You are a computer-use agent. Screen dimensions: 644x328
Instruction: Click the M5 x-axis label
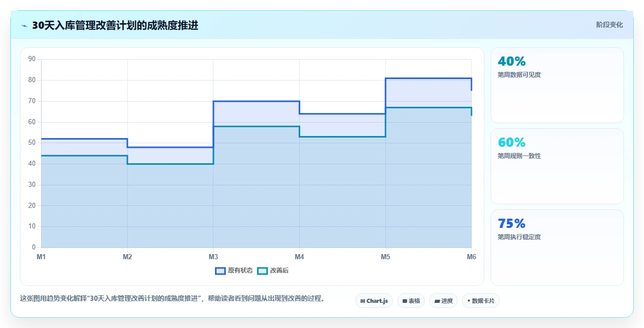pos(385,257)
